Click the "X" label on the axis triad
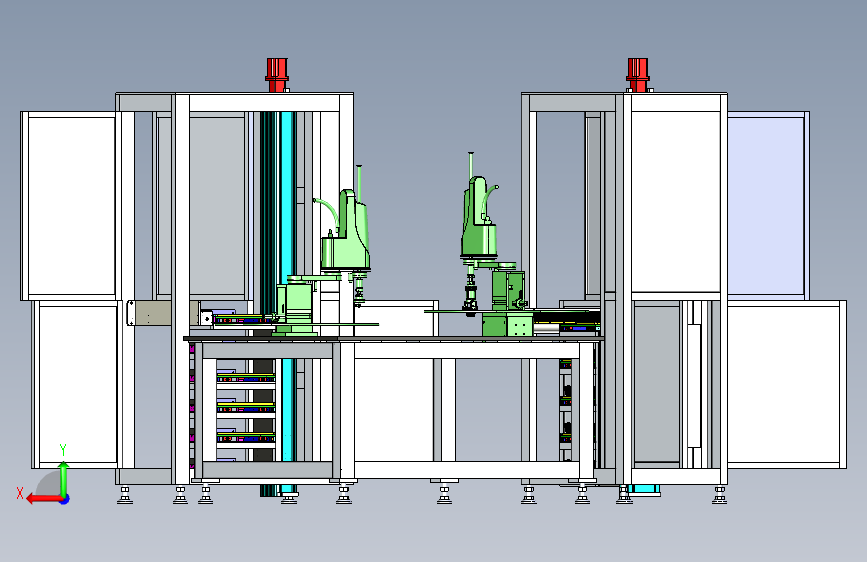Screen dimensions: 867x562 [x=20, y=493]
